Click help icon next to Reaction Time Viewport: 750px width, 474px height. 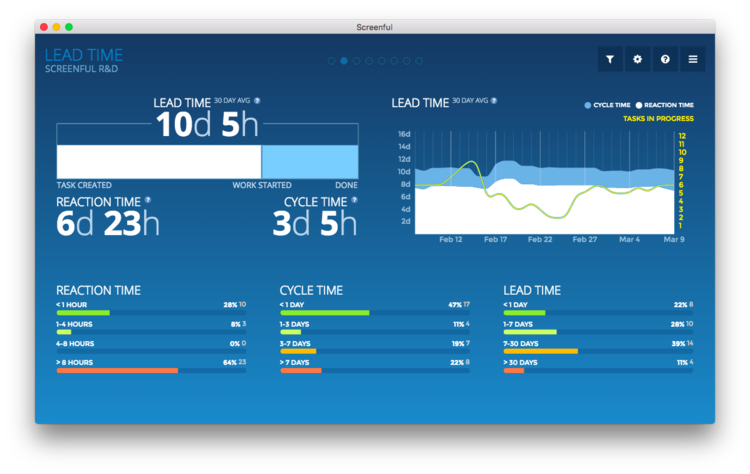[148, 200]
